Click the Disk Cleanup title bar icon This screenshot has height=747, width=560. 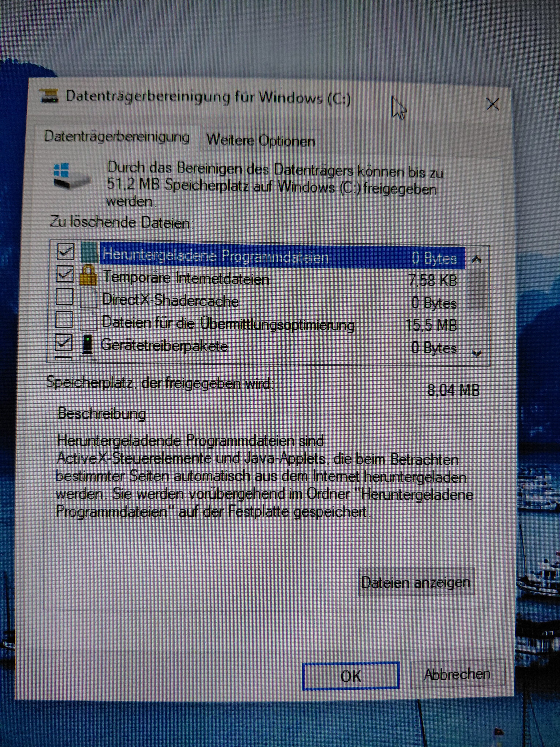click(x=49, y=96)
